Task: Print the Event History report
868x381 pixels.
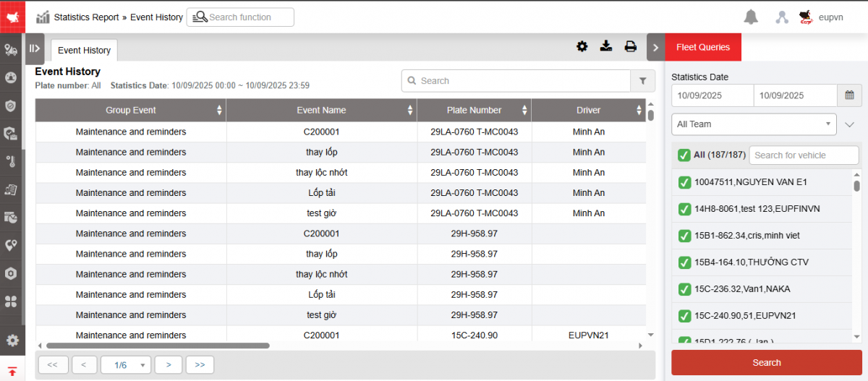Action: point(631,46)
